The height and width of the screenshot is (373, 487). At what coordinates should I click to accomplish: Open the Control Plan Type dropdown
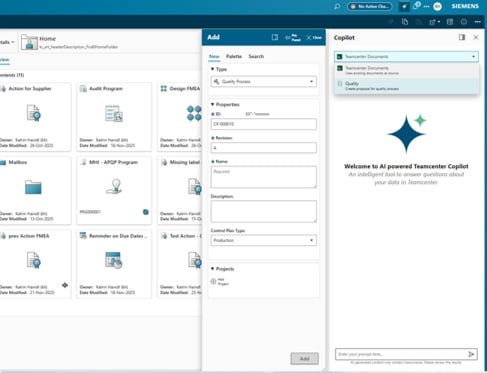pyautogui.click(x=263, y=240)
